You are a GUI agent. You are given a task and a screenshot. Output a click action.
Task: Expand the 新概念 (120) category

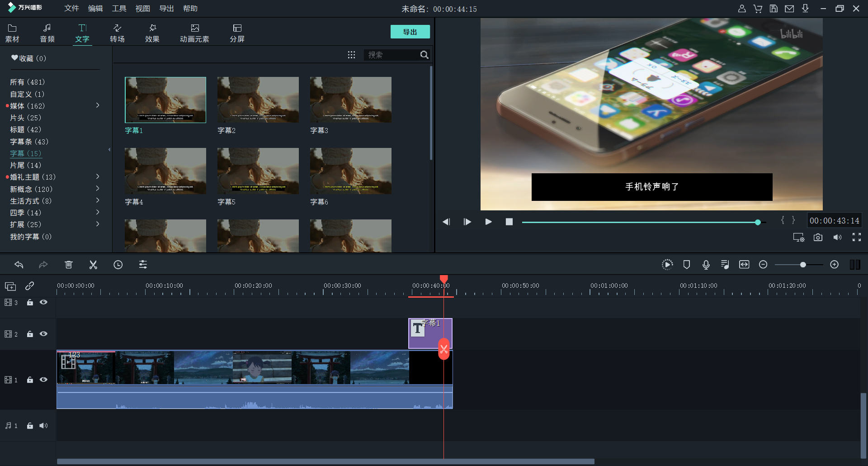click(x=98, y=189)
